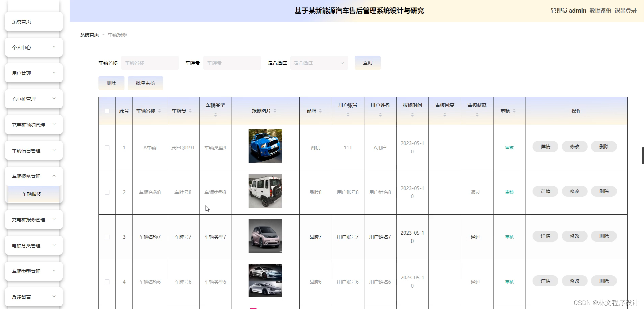Click 系统首页 breadcrumb link
The height and width of the screenshot is (309, 644).
[89, 35]
